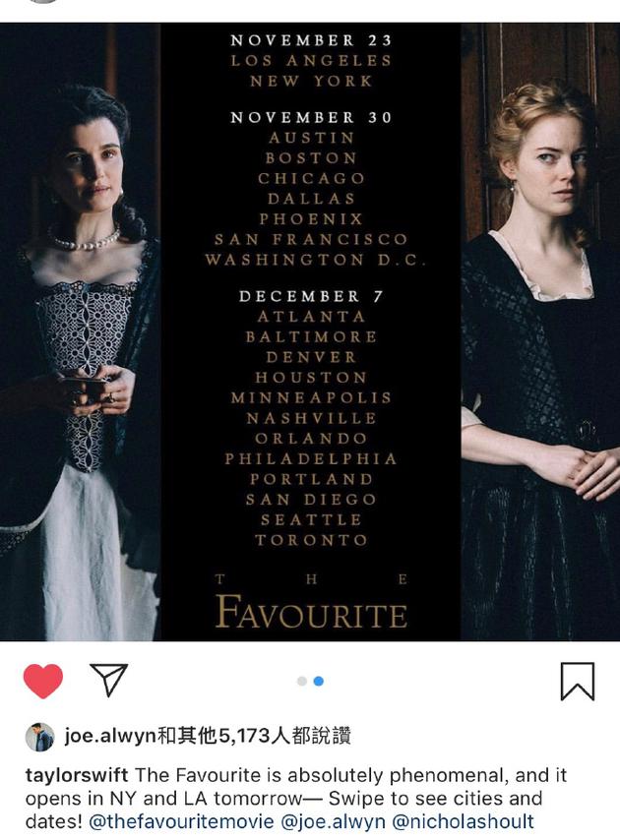
Task: Tap the December 7 date heading
Action: click(311, 296)
